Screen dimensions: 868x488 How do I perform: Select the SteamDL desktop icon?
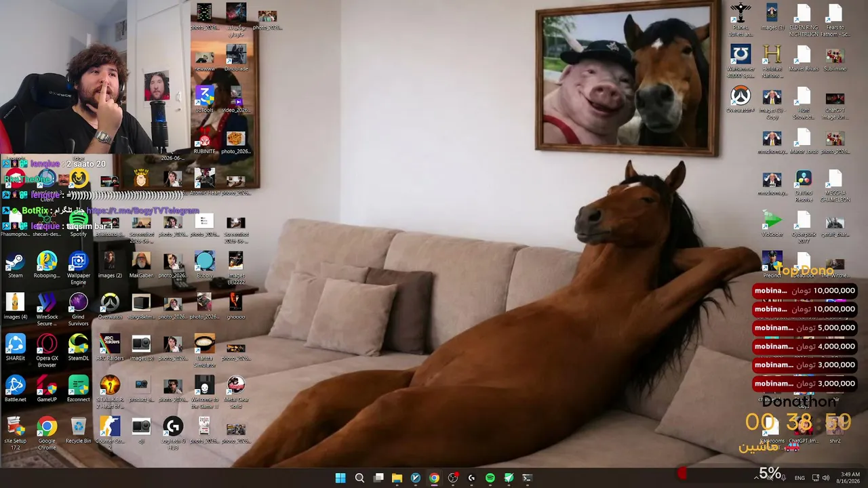click(78, 348)
